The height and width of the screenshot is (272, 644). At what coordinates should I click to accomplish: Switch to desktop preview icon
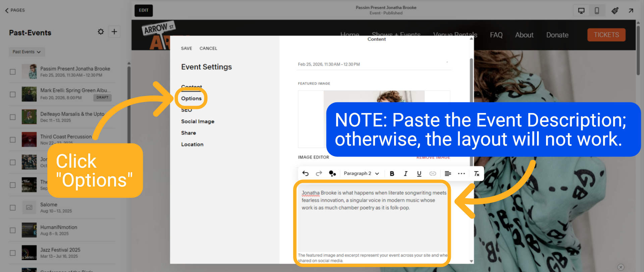(581, 11)
